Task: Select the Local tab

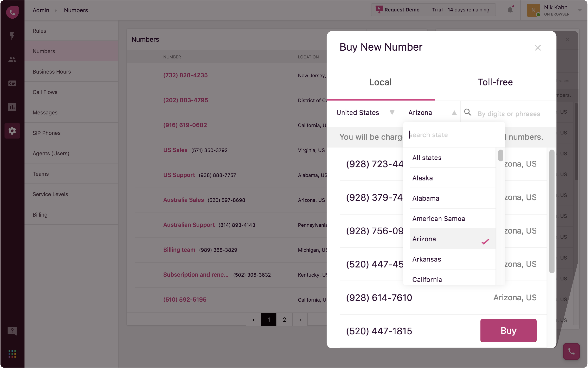Action: [380, 82]
